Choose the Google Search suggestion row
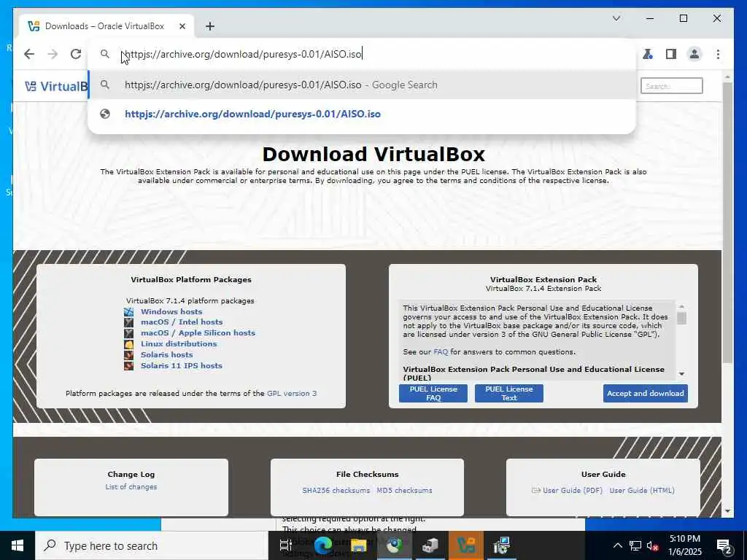747x560 pixels. (x=362, y=85)
